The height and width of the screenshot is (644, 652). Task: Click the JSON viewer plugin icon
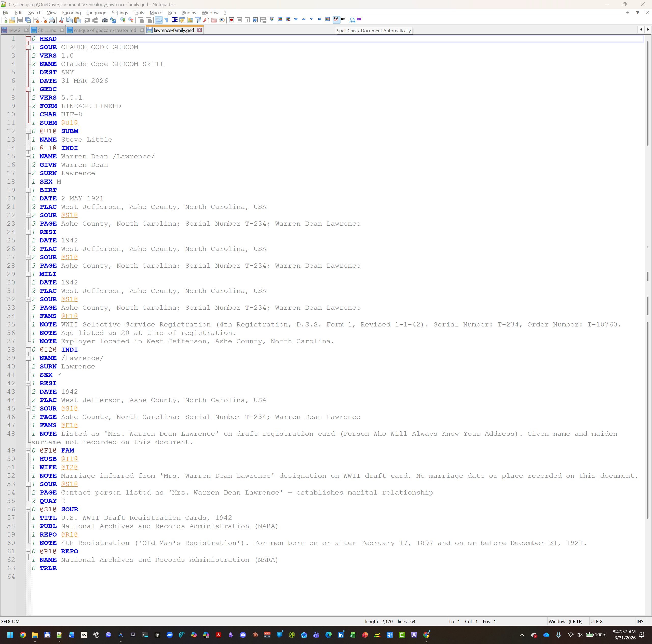[352, 20]
